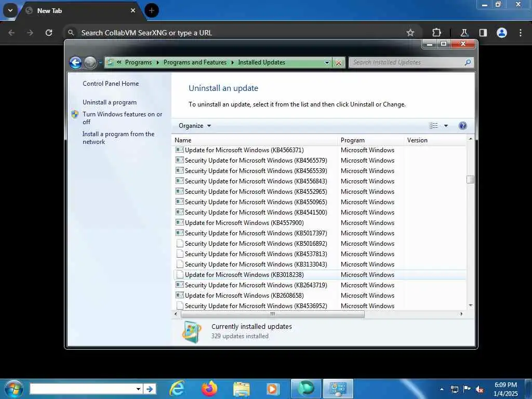Click the horizontal scrollbar thumb

(273, 314)
